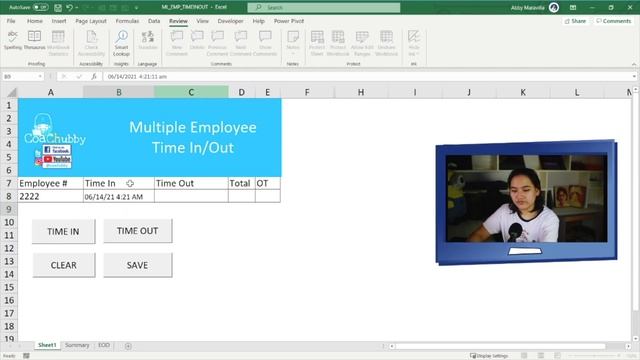
Task: Click the formula bar Cancel X icon
Action: [x=64, y=76]
